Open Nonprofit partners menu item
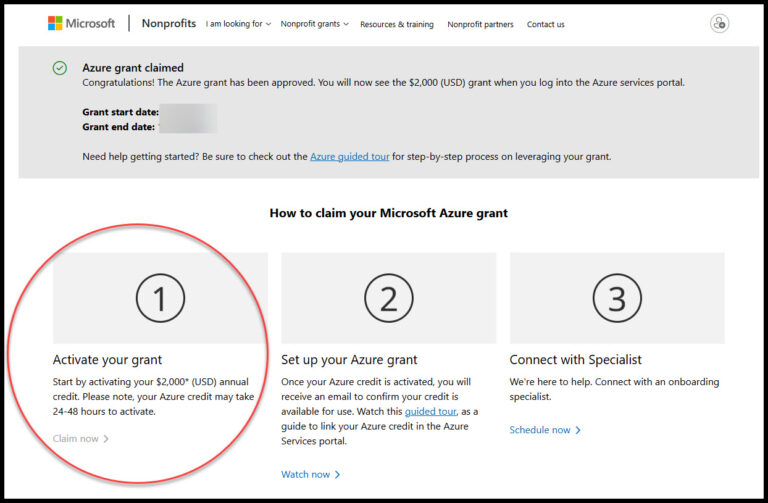The height and width of the screenshot is (503, 768). coord(480,24)
